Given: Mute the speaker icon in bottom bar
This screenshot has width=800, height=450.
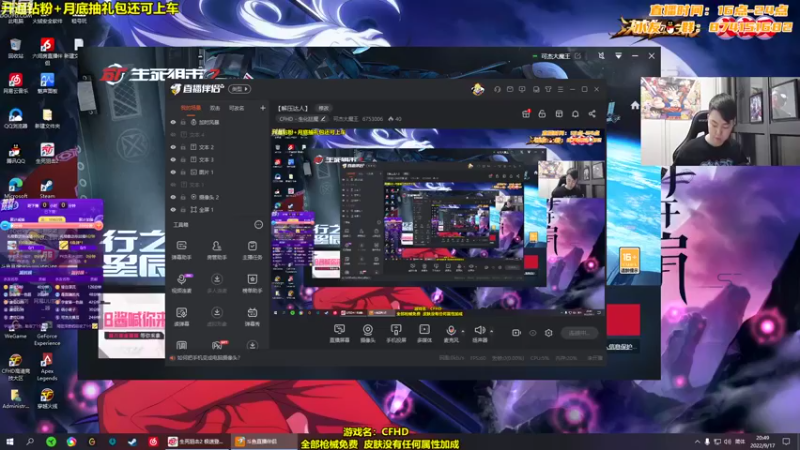Looking at the screenshot, I should 479,331.
